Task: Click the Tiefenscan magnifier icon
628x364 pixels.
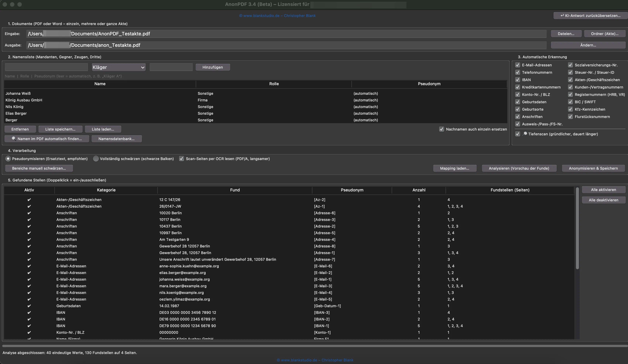Action: (x=525, y=134)
